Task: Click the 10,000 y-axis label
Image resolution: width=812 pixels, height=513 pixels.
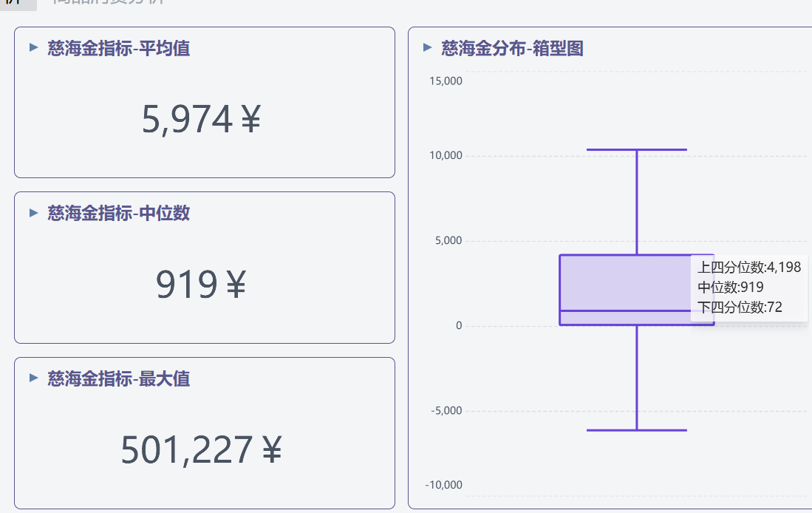Action: (x=446, y=155)
